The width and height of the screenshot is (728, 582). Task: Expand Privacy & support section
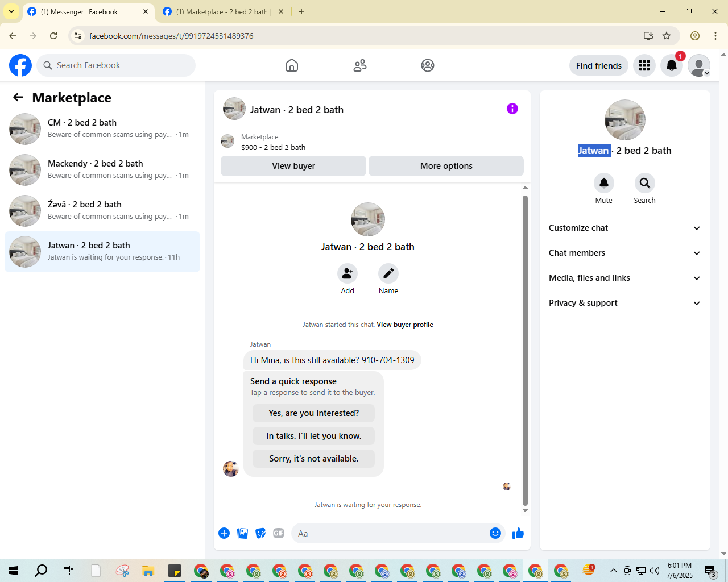[x=624, y=303]
